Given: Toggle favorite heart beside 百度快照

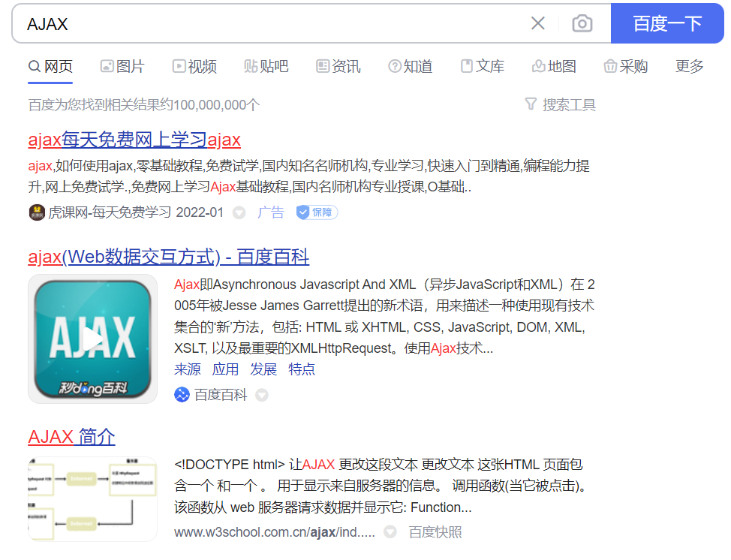Looking at the screenshot, I should tap(390, 531).
